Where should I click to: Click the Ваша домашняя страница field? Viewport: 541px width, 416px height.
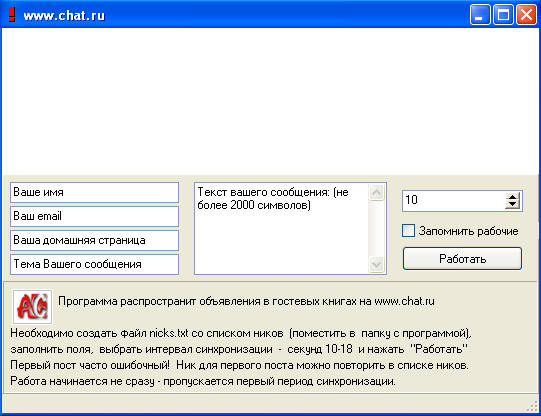pos(95,240)
